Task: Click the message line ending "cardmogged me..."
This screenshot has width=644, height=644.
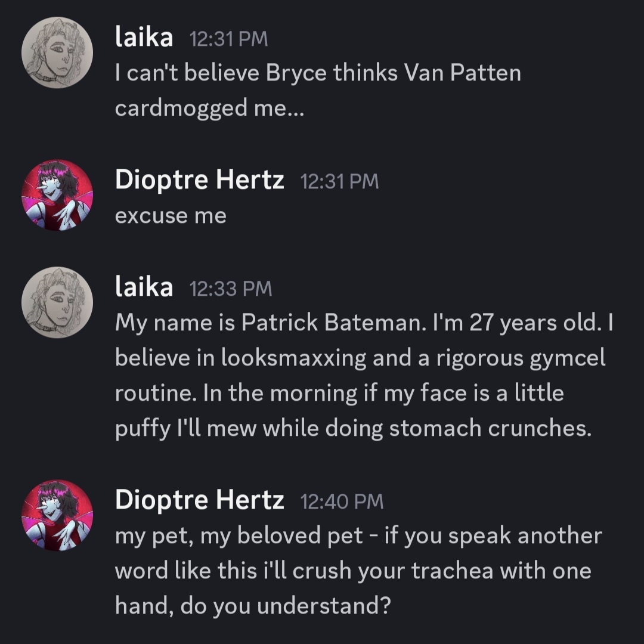Action: point(209,109)
